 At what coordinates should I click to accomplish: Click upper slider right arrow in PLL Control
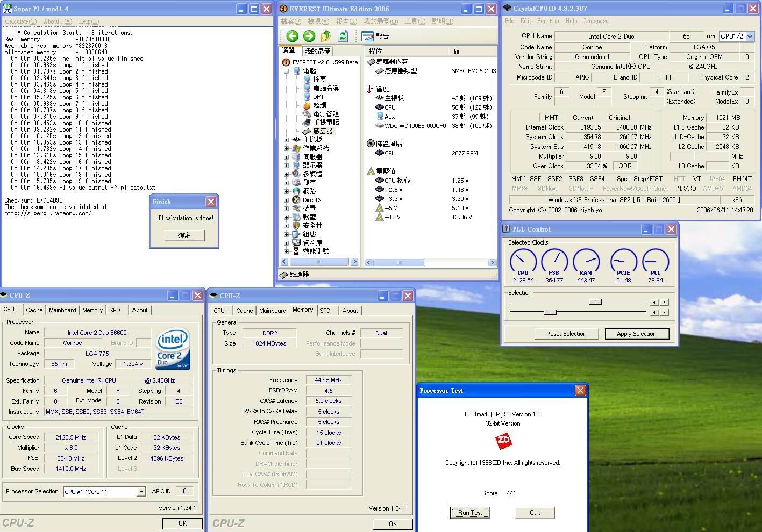tap(665, 302)
